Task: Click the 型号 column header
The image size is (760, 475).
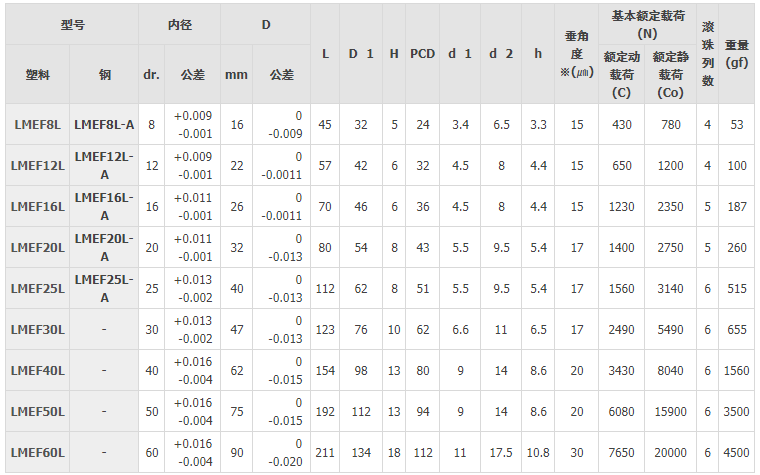Action: pos(72,24)
